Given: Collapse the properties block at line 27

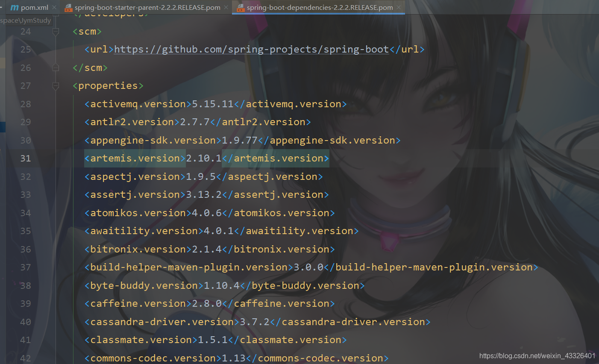Looking at the screenshot, I should coord(56,86).
